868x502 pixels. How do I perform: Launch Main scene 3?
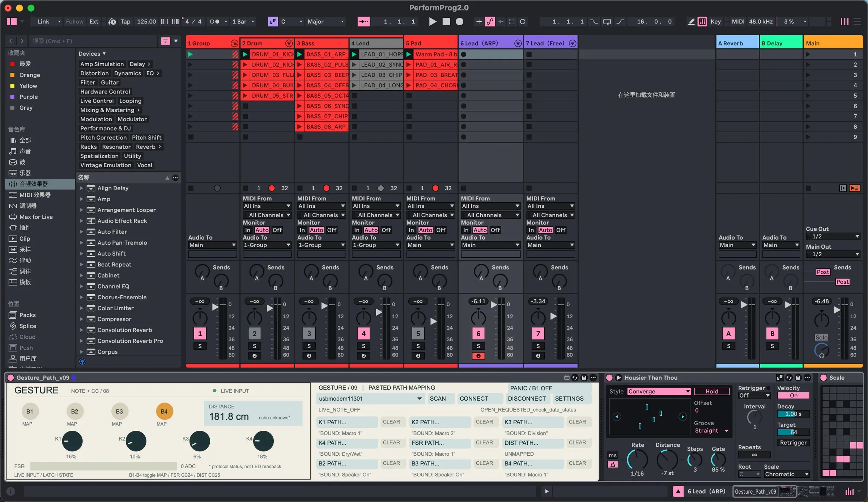(808, 75)
